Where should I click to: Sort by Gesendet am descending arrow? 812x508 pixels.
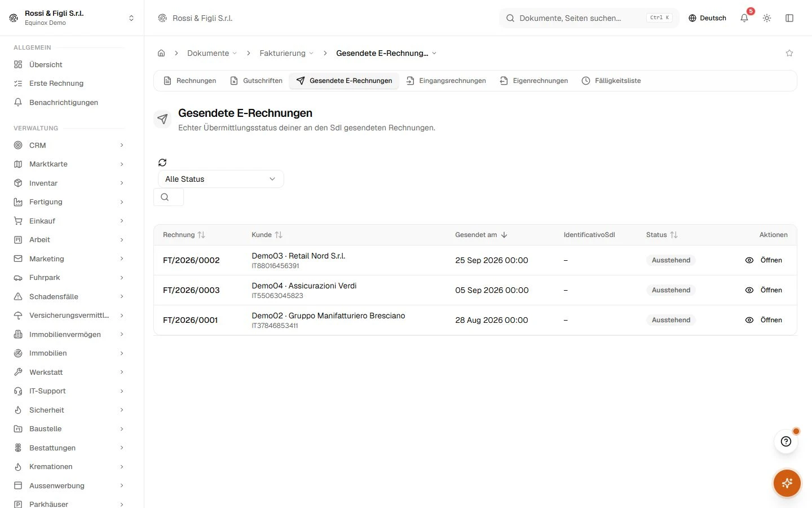tap(504, 235)
